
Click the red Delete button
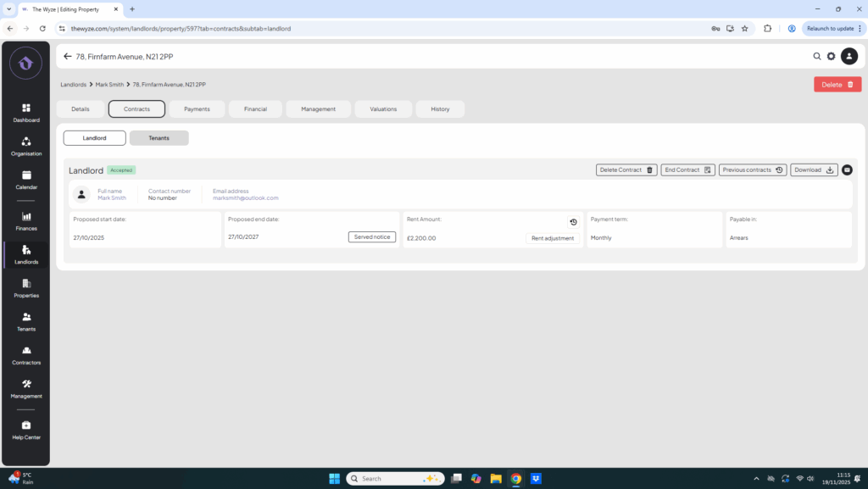pos(837,85)
